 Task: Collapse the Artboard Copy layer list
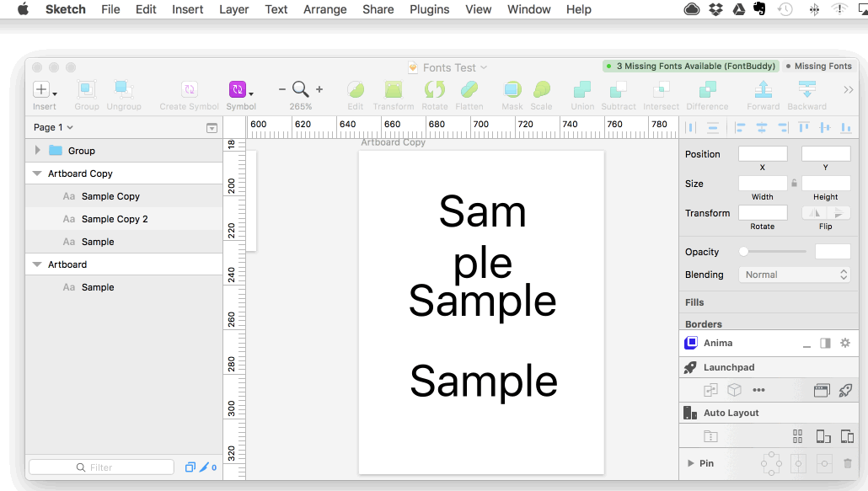(x=37, y=173)
